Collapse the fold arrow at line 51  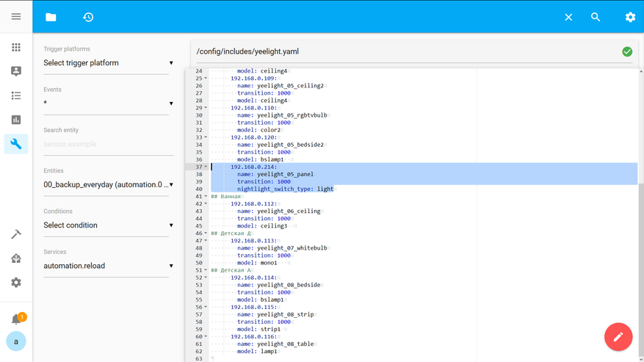tap(206, 270)
